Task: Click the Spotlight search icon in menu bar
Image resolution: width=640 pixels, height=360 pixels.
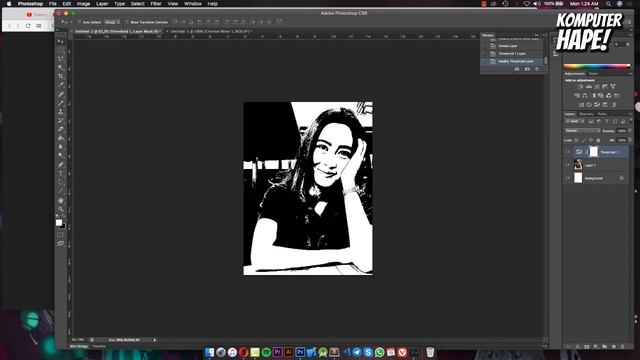Action: (x=608, y=4)
